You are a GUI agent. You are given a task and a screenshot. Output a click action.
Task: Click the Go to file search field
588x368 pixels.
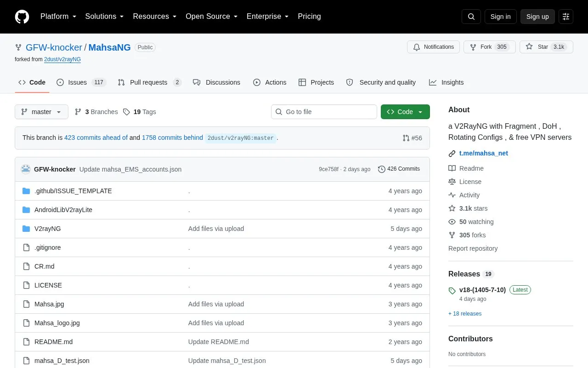[324, 112]
